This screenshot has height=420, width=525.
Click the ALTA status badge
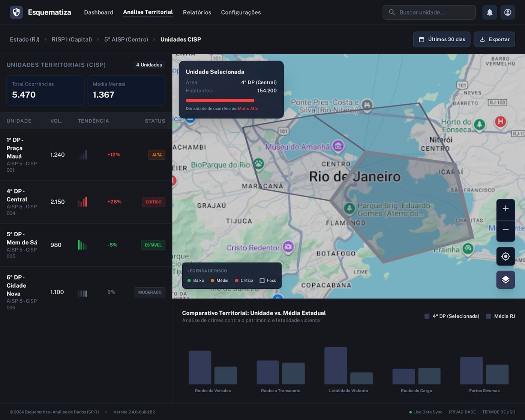[x=157, y=155]
